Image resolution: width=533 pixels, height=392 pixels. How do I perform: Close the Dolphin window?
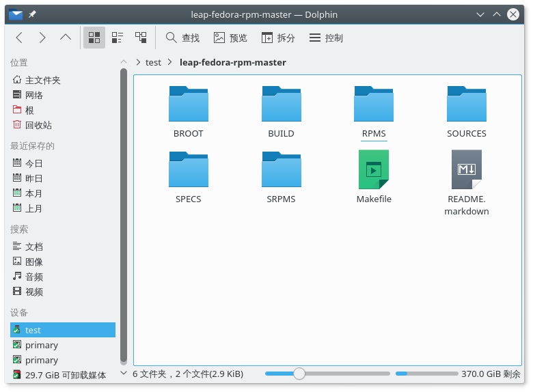(513, 14)
